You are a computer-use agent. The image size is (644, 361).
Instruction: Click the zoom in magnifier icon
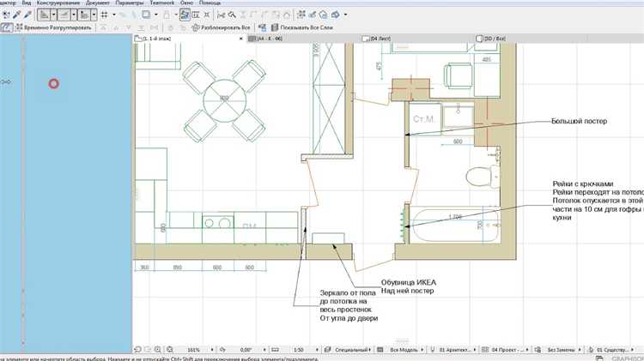pos(158,350)
